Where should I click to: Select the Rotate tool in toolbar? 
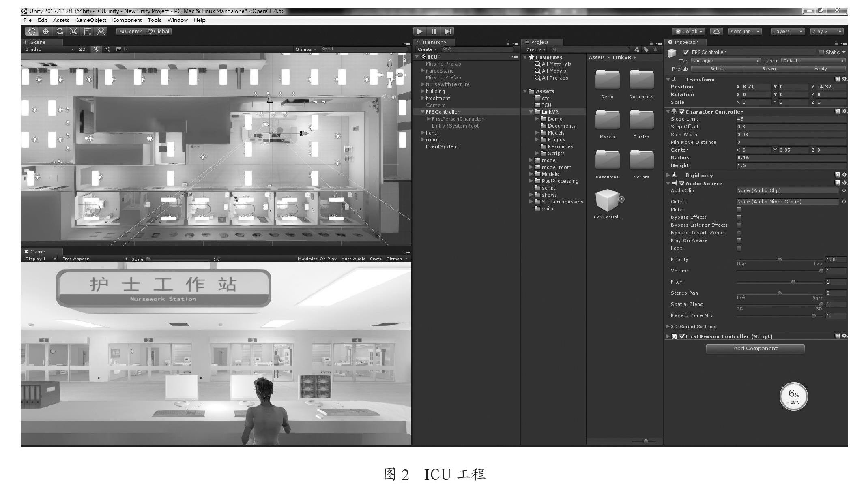coord(60,31)
